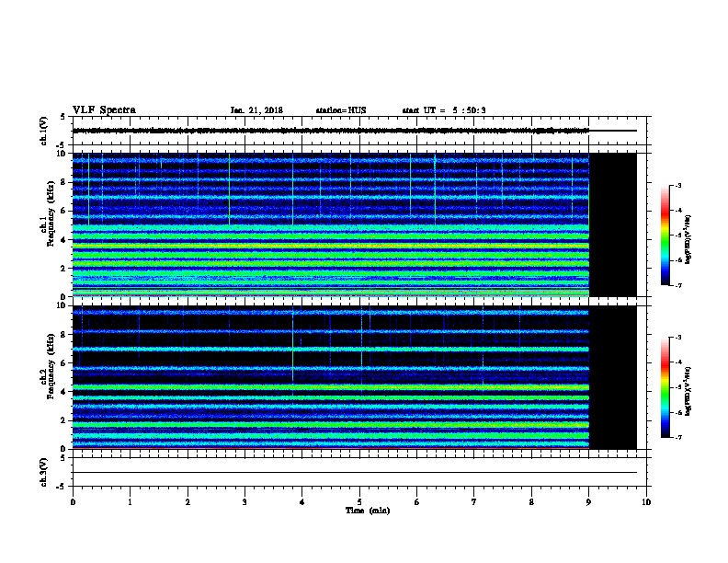The height and width of the screenshot is (563, 728).
Task: Click the black no-data region in ch.2 spectrogram
Action: tap(613, 377)
